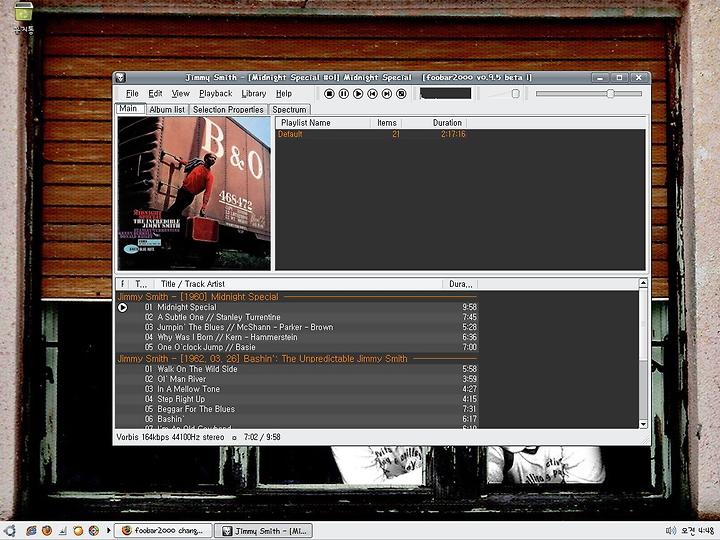Screen dimensions: 720x540
Task: Click the Playlist Name column header
Action: pyautogui.click(x=323, y=123)
